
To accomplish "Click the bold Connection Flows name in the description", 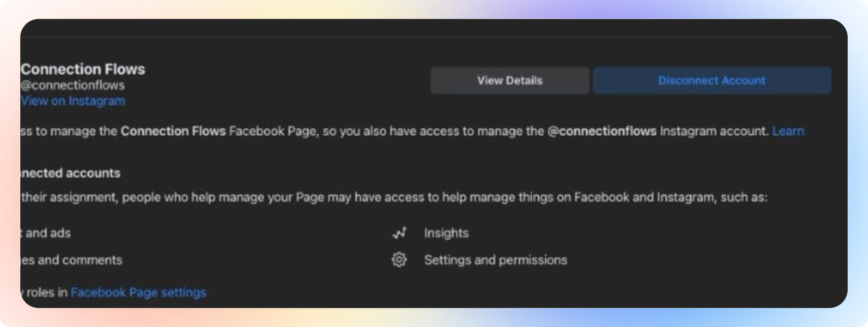I will 173,131.
